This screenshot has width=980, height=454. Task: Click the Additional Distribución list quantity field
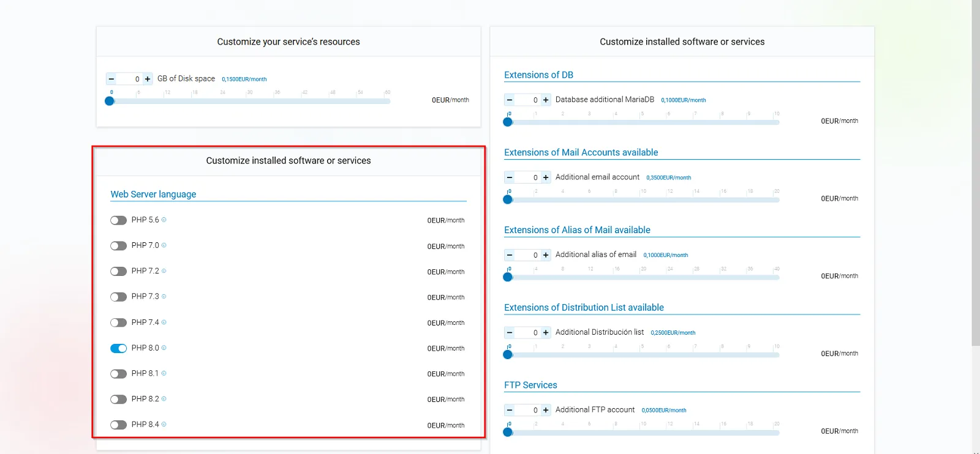pos(528,333)
